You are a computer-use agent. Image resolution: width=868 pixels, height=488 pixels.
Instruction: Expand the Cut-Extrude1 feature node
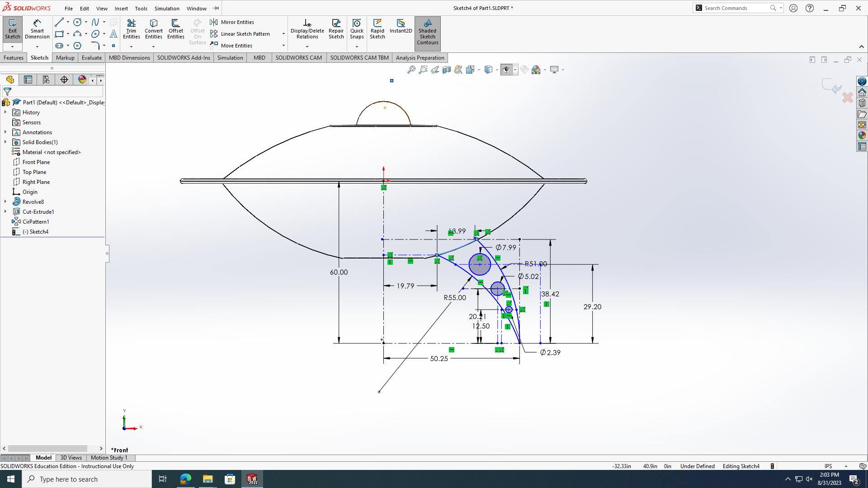tap(5, 211)
